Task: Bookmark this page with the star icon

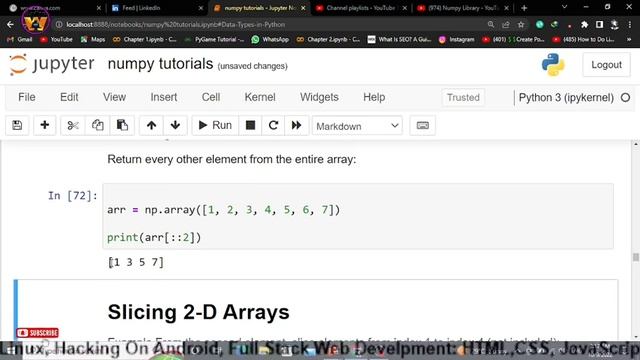Action: (x=521, y=24)
